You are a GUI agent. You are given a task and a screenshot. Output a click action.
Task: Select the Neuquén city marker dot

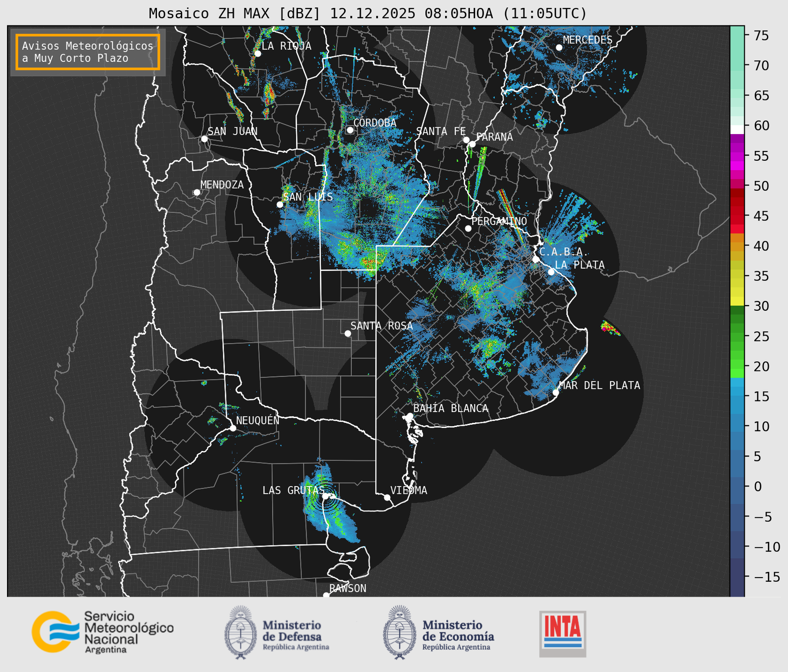(233, 428)
